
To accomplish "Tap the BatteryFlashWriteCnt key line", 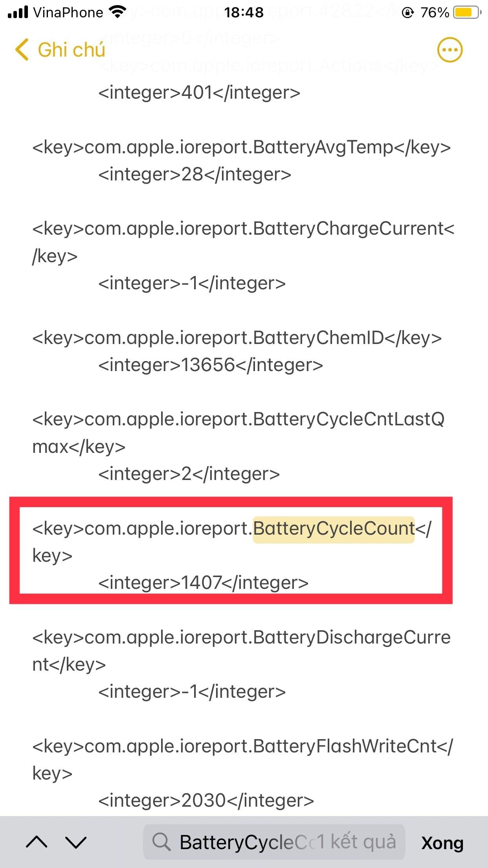I will pyautogui.click(x=242, y=746).
